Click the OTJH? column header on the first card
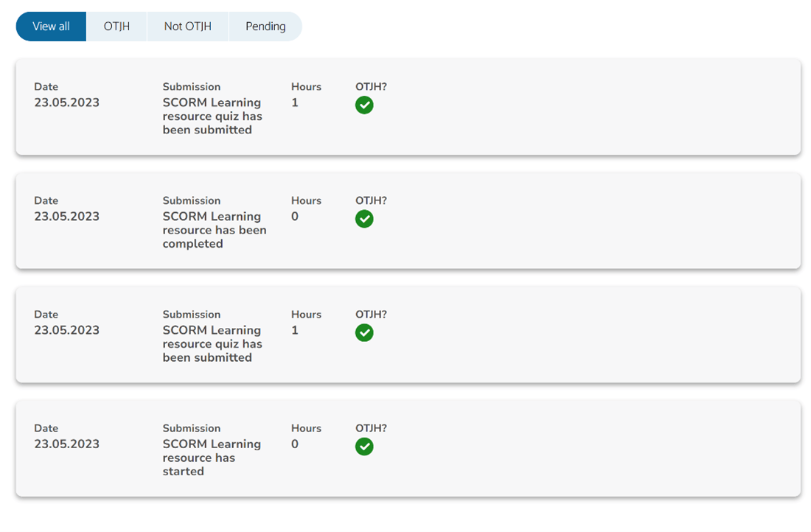Screen dimensions: 811x532 coord(371,86)
